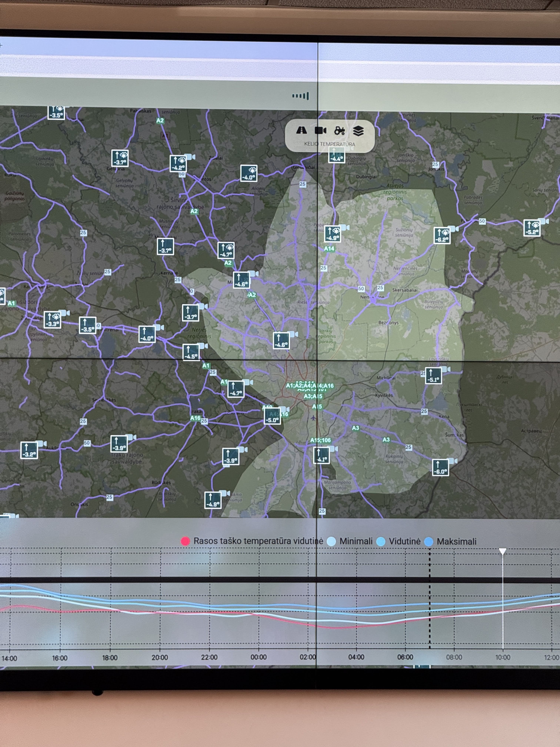Toggle Rasos taško temperatūra vidutinė series
Image resolution: width=560 pixels, height=747 pixels.
[259, 541]
